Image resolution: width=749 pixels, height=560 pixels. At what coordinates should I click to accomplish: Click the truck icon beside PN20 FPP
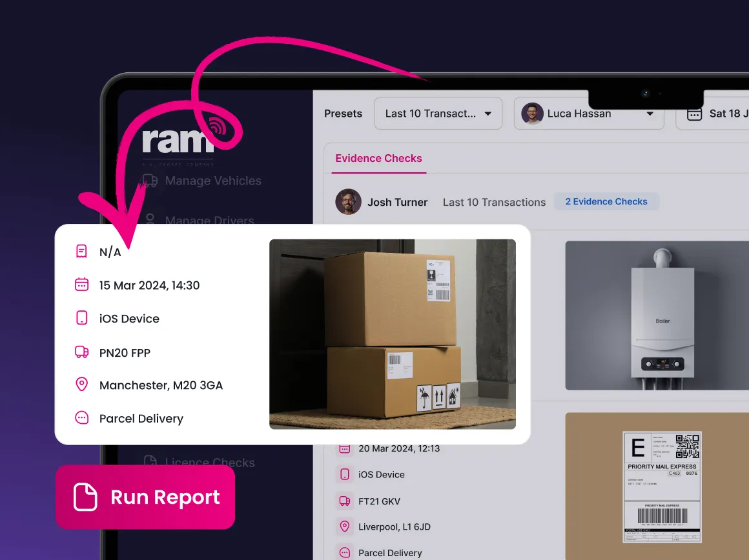click(82, 352)
